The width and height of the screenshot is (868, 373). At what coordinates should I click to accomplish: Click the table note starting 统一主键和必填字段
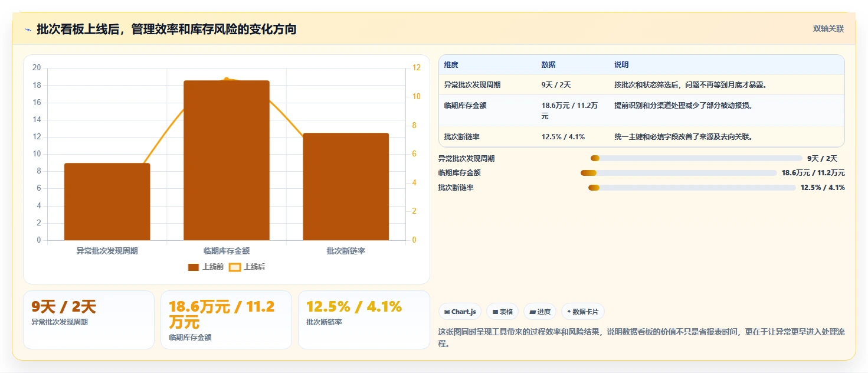click(685, 137)
